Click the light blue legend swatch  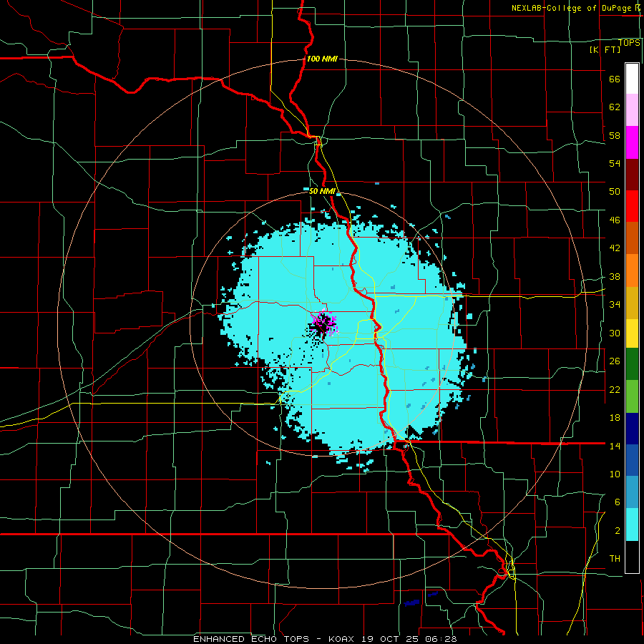tap(632, 492)
